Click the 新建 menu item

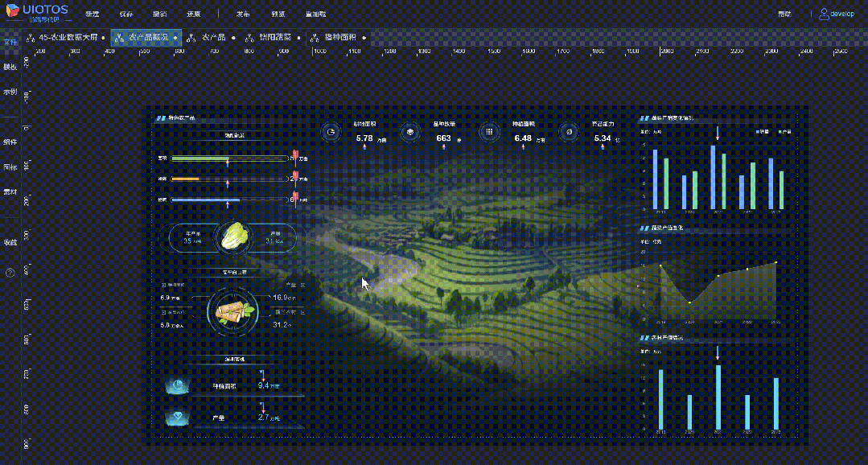[93, 14]
